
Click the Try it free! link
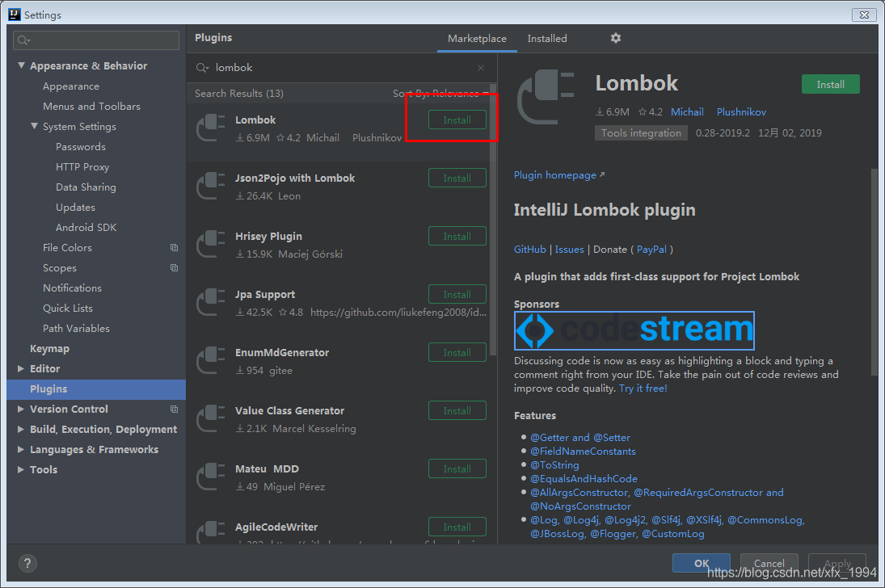pos(643,388)
